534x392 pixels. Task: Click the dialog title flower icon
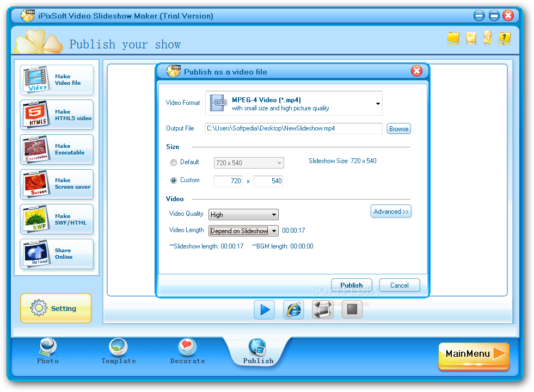(174, 71)
